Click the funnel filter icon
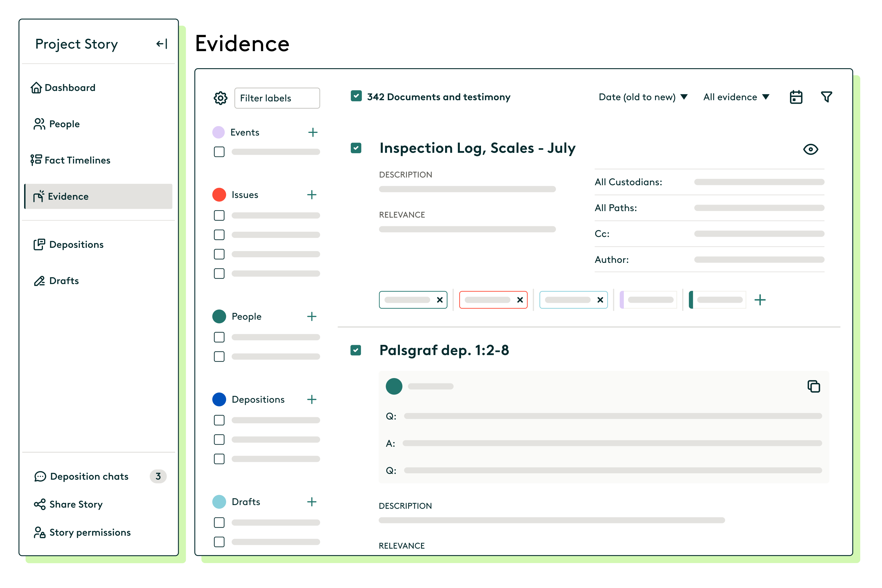Screen dimensions: 882x588 coord(826,97)
